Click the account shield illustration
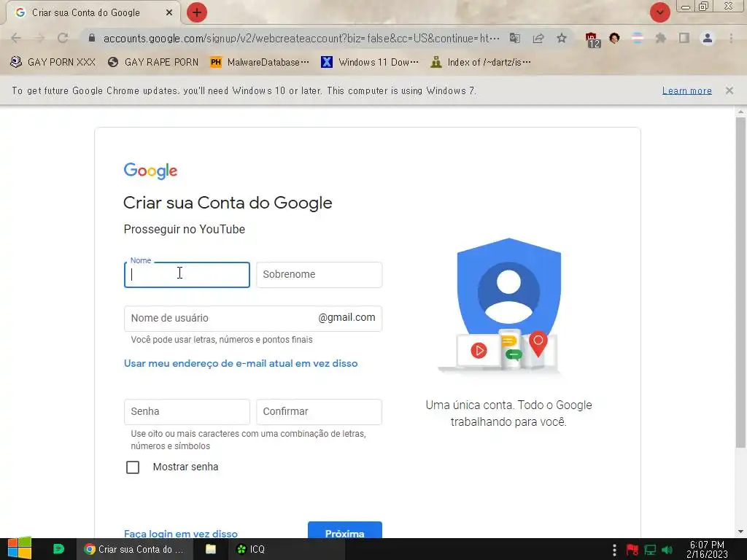747x560 pixels. [508, 305]
